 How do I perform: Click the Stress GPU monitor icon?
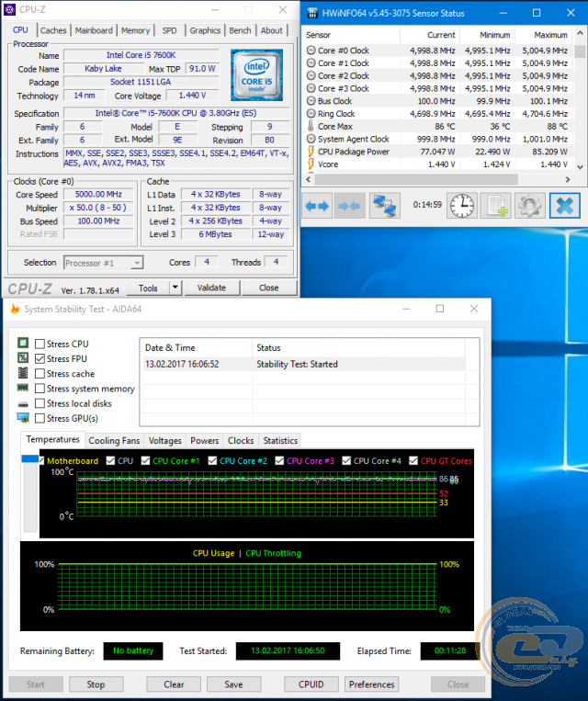23,418
